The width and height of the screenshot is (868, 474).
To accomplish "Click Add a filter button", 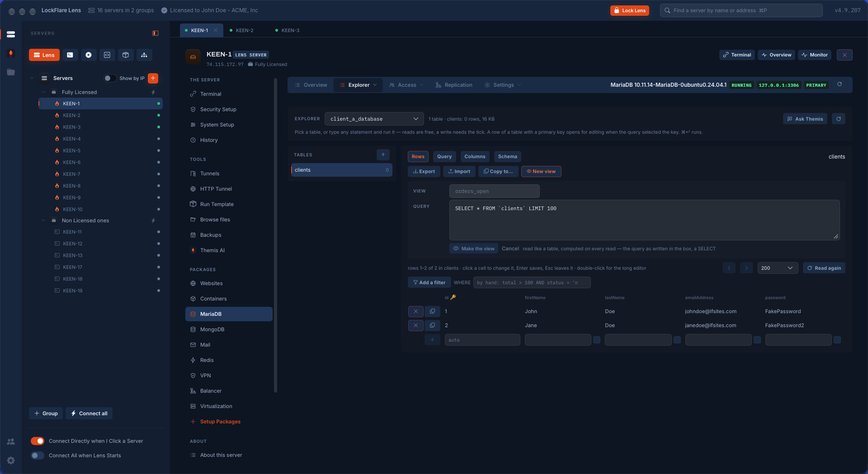I will pyautogui.click(x=429, y=282).
